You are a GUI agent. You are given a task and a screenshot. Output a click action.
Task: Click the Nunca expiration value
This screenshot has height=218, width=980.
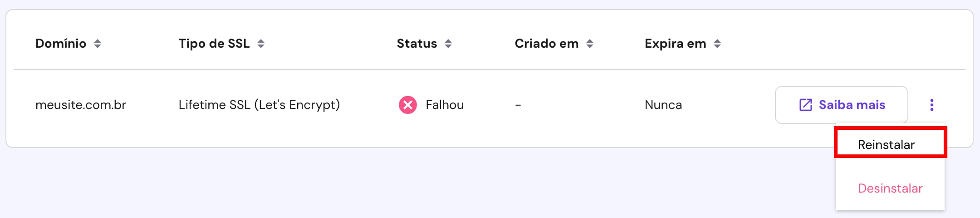[663, 105]
